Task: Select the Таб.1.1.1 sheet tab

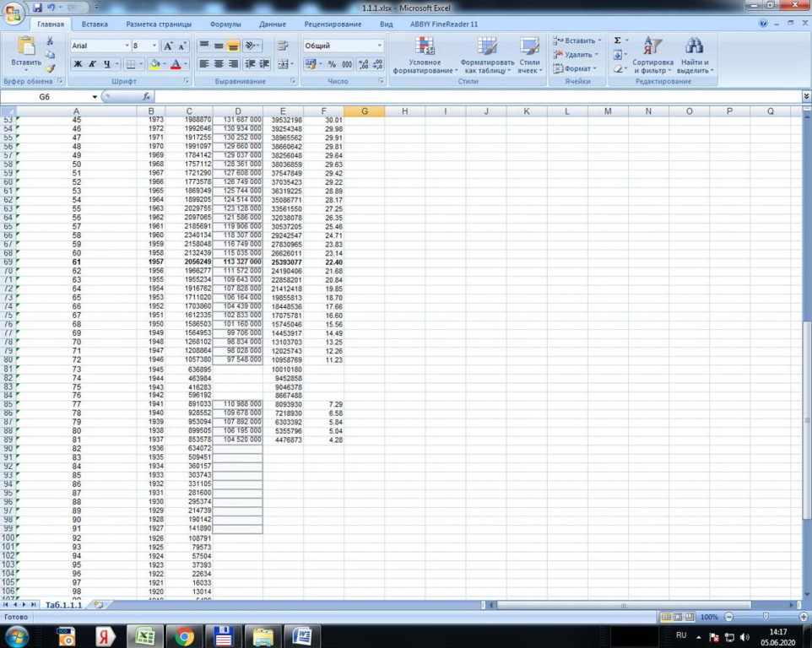Action: (64, 605)
